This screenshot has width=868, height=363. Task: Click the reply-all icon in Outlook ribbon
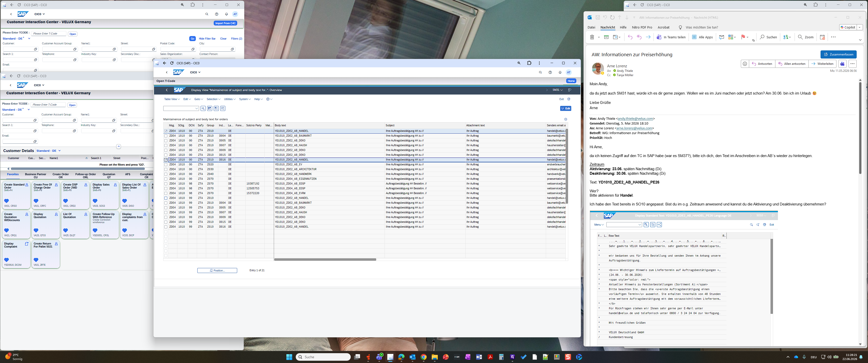coord(639,37)
